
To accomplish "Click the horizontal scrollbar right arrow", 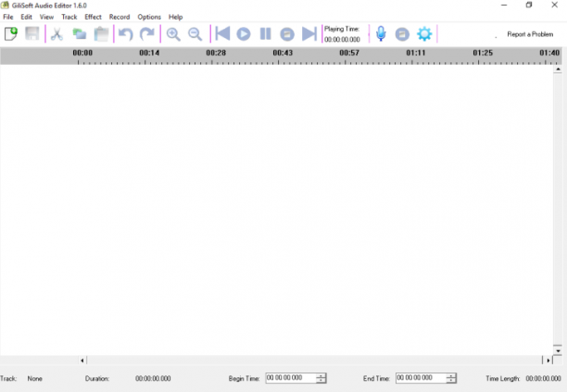I will pyautogui.click(x=548, y=360).
